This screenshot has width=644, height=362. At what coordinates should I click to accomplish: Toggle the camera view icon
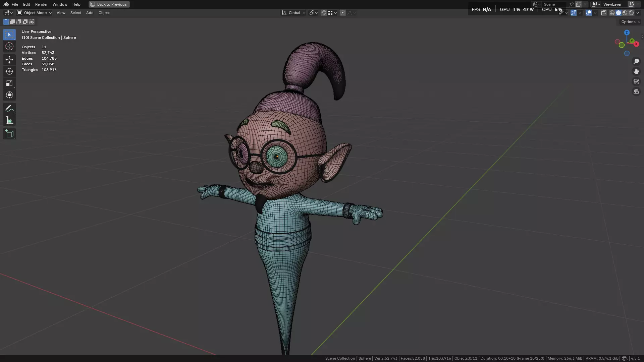tap(636, 81)
